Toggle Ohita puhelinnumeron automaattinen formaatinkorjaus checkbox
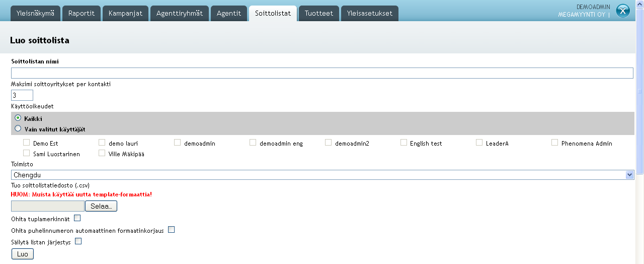The width and height of the screenshot is (644, 264). (x=171, y=230)
